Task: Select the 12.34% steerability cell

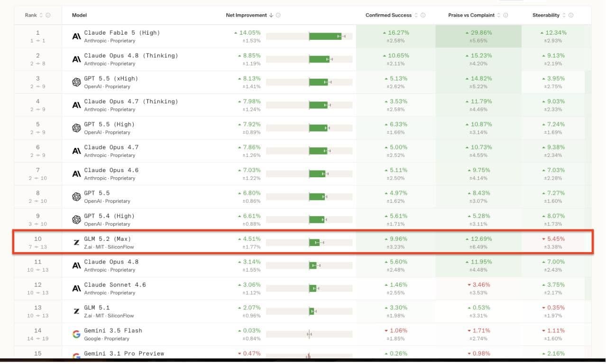Action: (x=553, y=36)
